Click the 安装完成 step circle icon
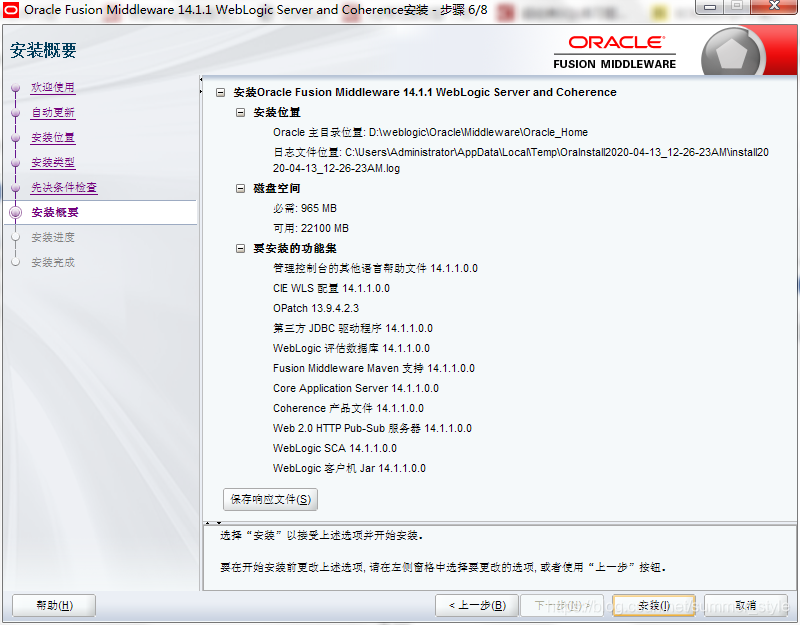Viewport: 800px width, 625px height. coord(16,262)
